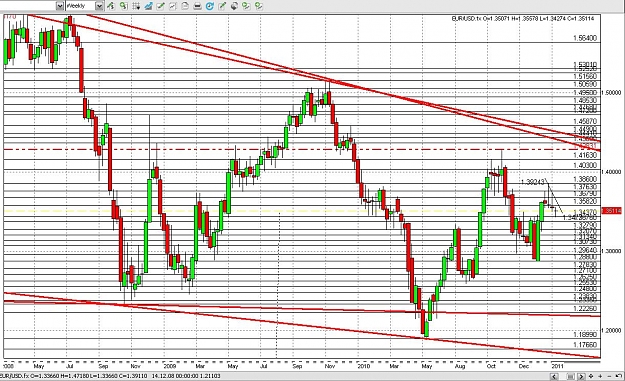Click the undo arrow icon in the bottom bar
The image size is (625, 381).
point(619,376)
